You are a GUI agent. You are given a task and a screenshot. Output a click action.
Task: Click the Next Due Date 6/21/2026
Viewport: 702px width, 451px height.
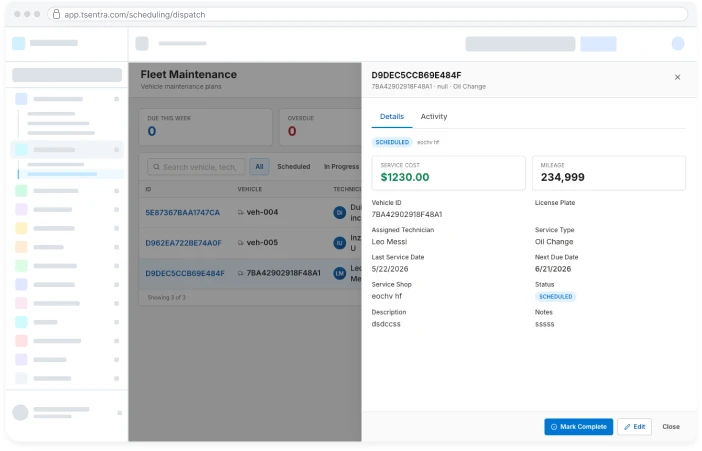tap(552, 269)
